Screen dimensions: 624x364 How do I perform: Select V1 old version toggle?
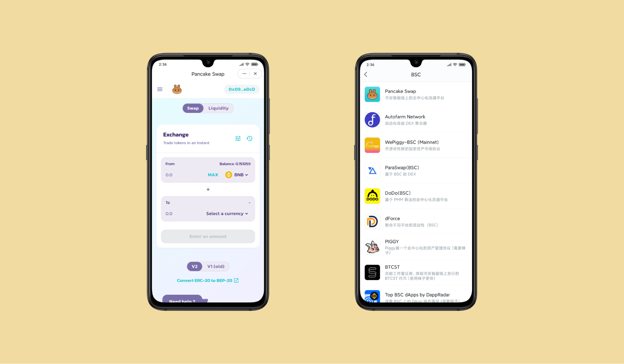click(x=216, y=266)
